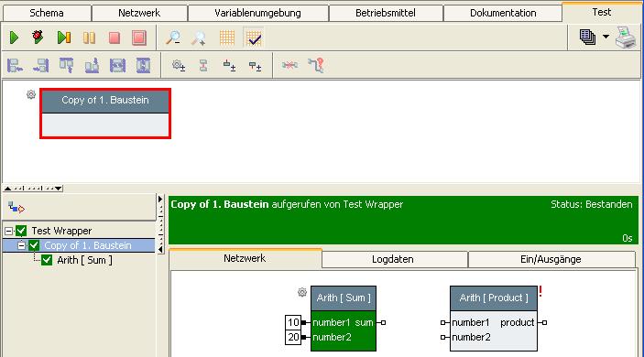Toggle the Test Wrapper green checkbox
The width and height of the screenshot is (644, 357).
(x=21, y=231)
